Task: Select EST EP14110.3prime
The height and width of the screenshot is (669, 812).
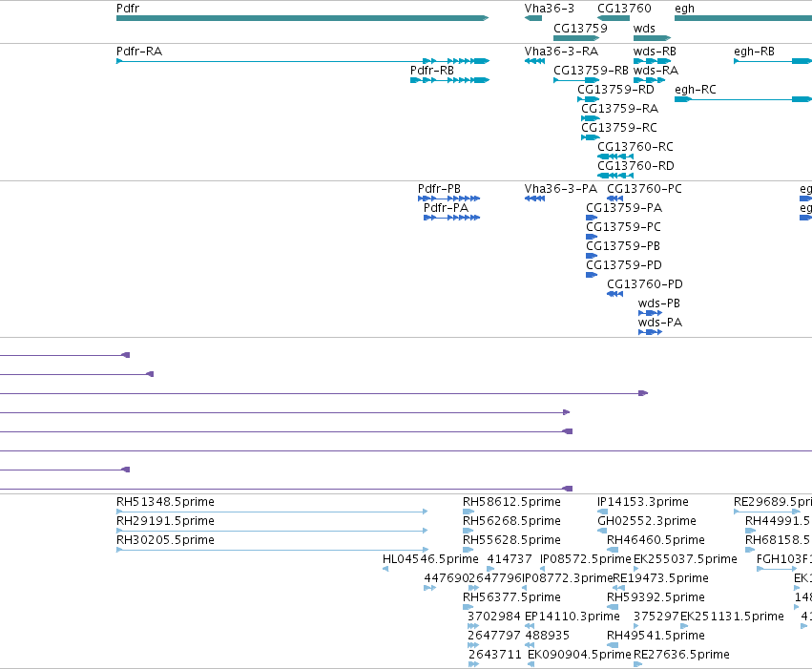Action: (530, 626)
